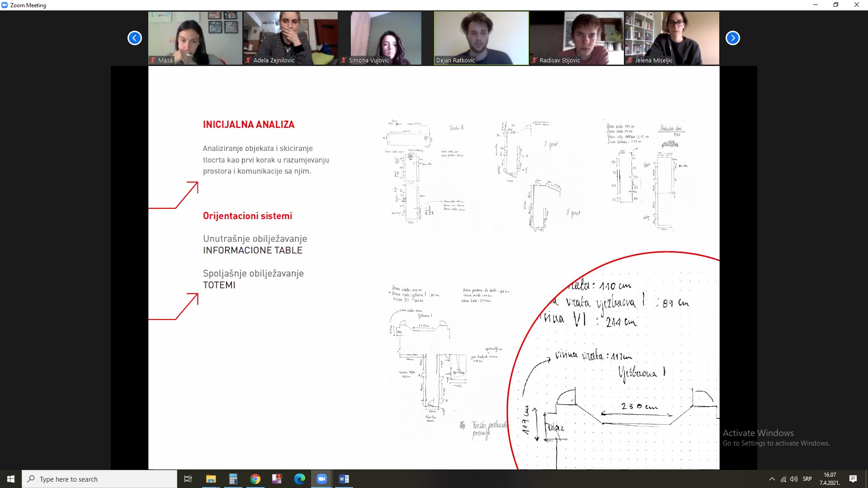
Task: Open Task View from taskbar
Action: 188,479
